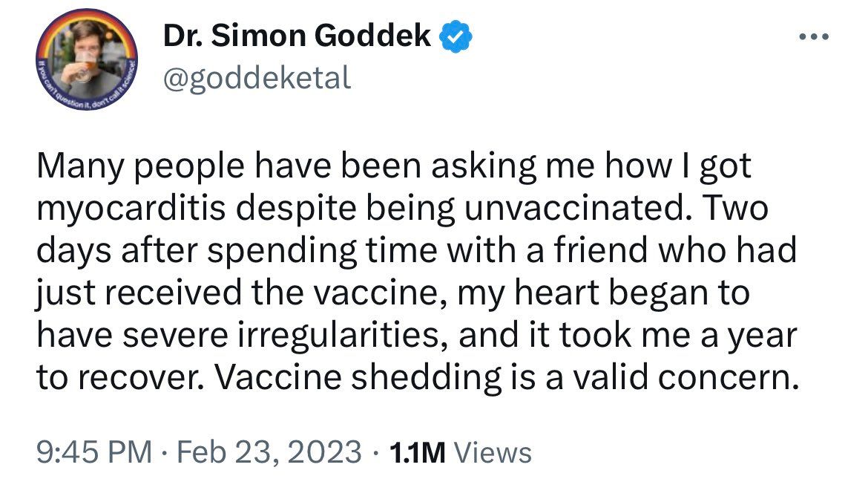Click the opening words Many people
868x502 pixels.
[x=141, y=167]
